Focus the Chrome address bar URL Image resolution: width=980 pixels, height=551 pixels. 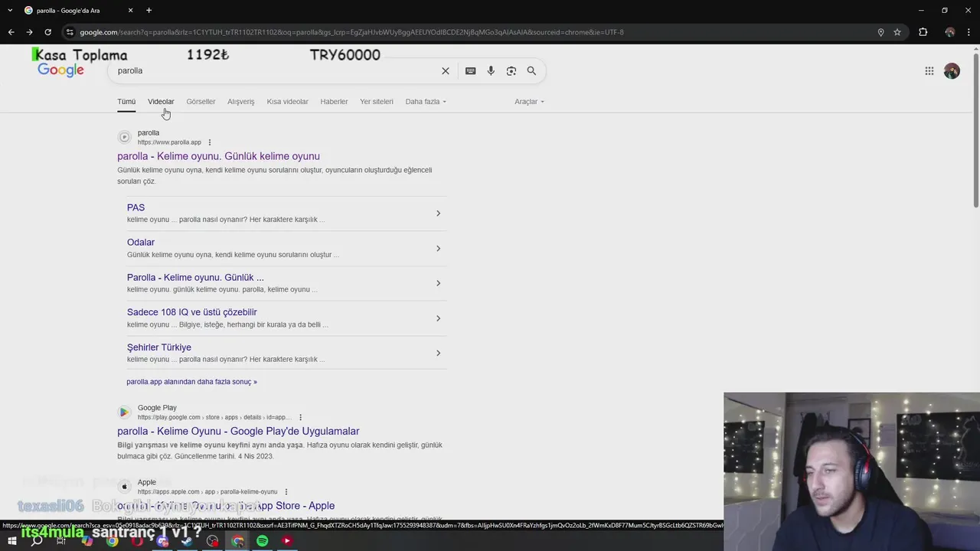tap(351, 32)
